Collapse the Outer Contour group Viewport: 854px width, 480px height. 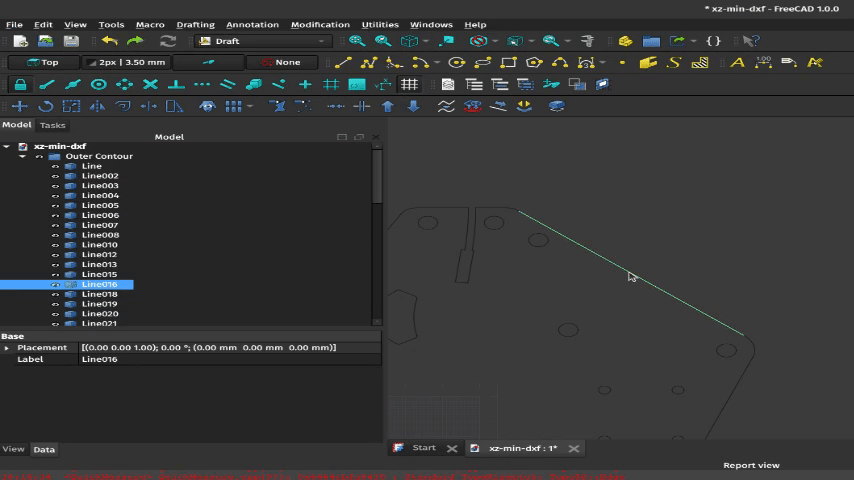tap(23, 156)
